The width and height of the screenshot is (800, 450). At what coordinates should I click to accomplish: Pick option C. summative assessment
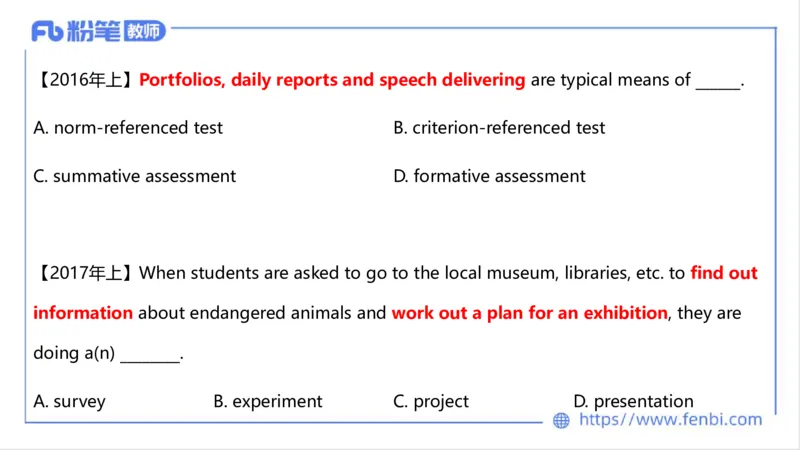(x=135, y=176)
